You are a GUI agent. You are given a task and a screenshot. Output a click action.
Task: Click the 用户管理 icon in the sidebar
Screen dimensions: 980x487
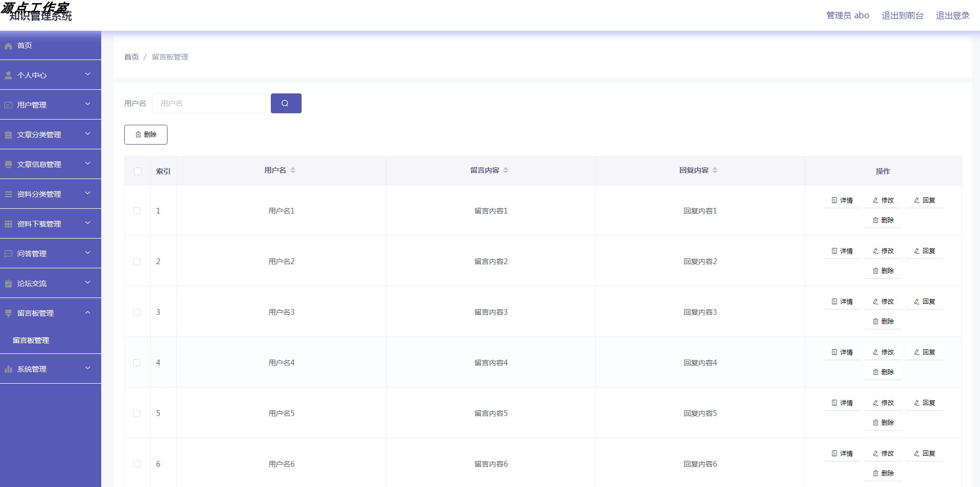[8, 104]
